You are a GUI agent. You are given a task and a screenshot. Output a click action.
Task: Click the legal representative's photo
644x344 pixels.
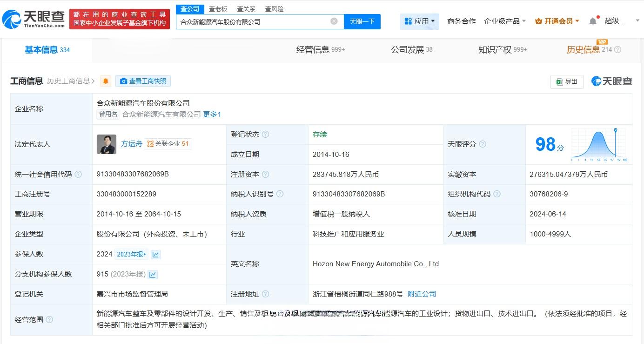pos(107,144)
